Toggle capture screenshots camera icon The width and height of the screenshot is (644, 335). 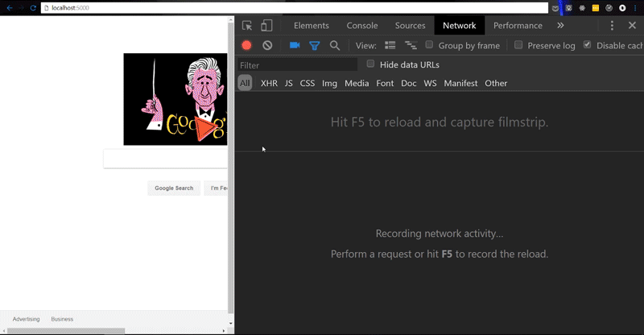(295, 45)
